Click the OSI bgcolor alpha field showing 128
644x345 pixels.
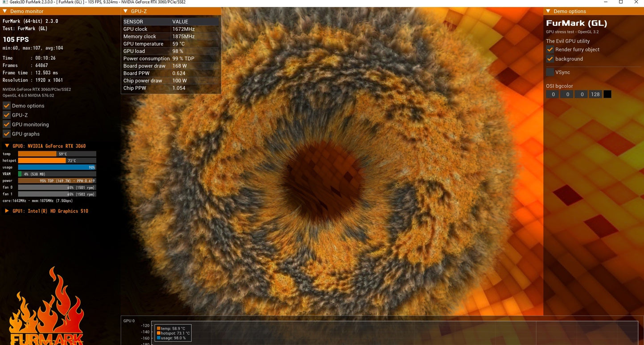point(595,94)
